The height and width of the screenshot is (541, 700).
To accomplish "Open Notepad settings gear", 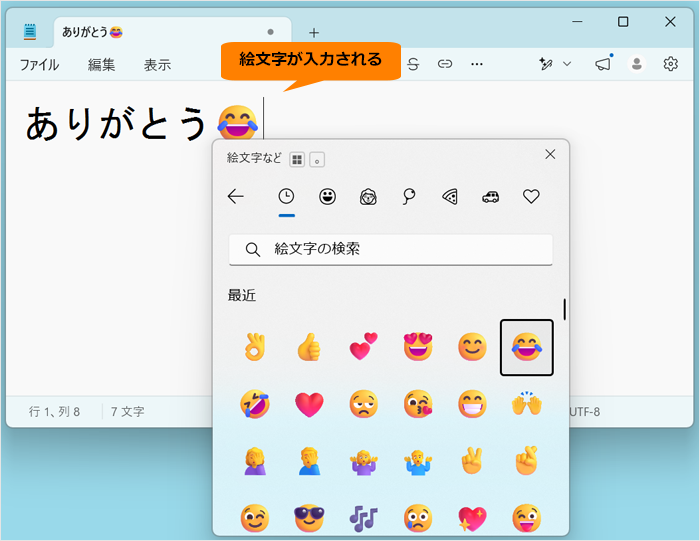I will coord(670,64).
